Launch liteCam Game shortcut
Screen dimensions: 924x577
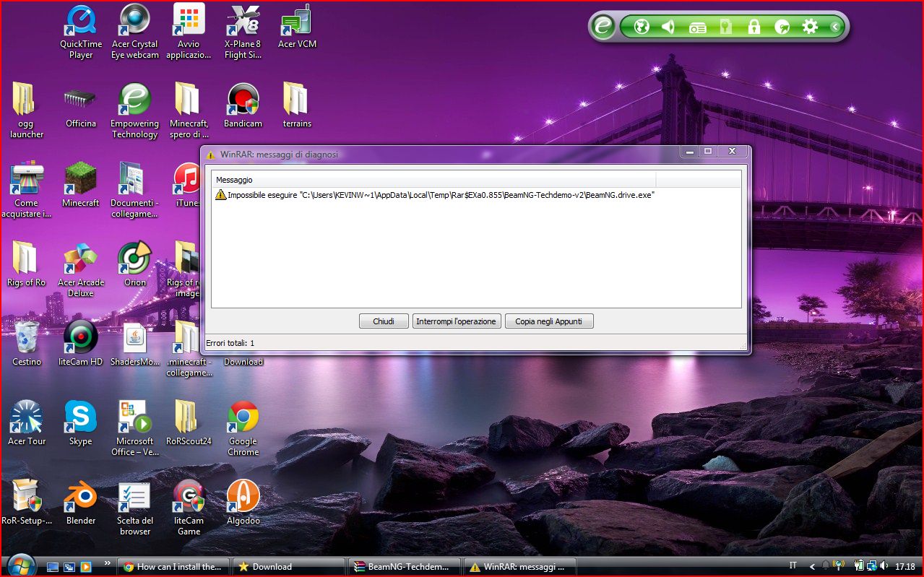pos(189,508)
